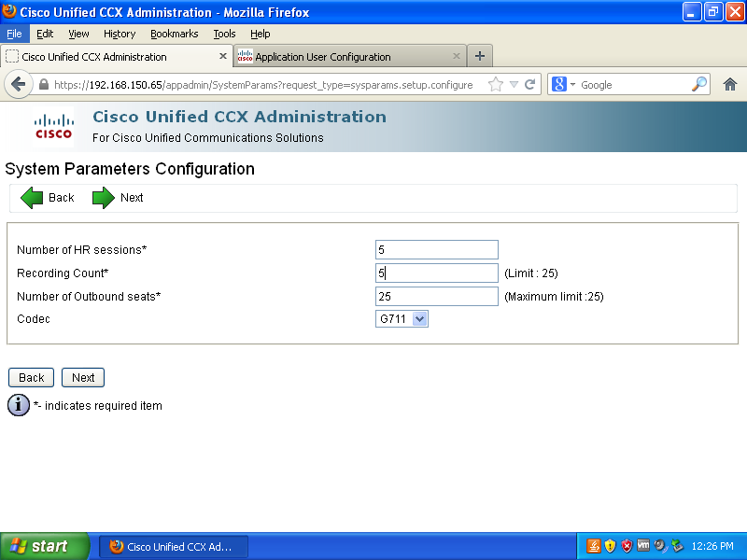Image resolution: width=747 pixels, height=560 pixels.
Task: Click the (Limit : 25) text
Action: [531, 273]
